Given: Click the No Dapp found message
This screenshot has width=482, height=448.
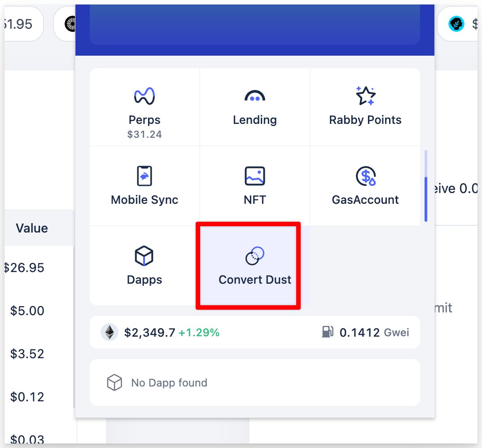Looking at the screenshot, I should point(169,383).
